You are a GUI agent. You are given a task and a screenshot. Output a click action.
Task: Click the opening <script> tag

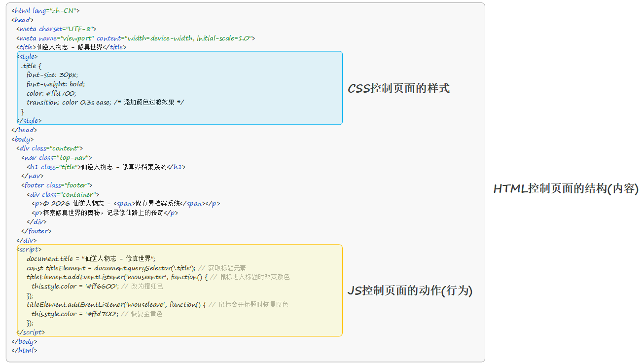(30, 250)
